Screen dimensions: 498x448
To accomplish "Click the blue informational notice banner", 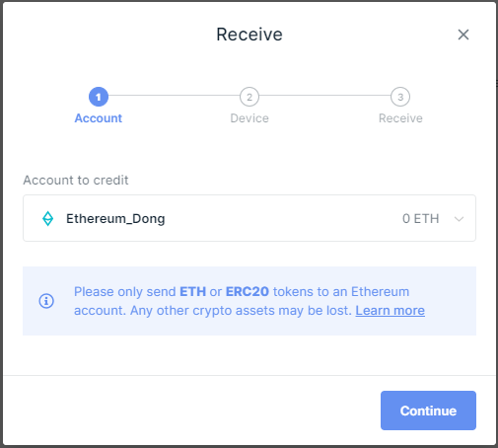I will click(249, 301).
